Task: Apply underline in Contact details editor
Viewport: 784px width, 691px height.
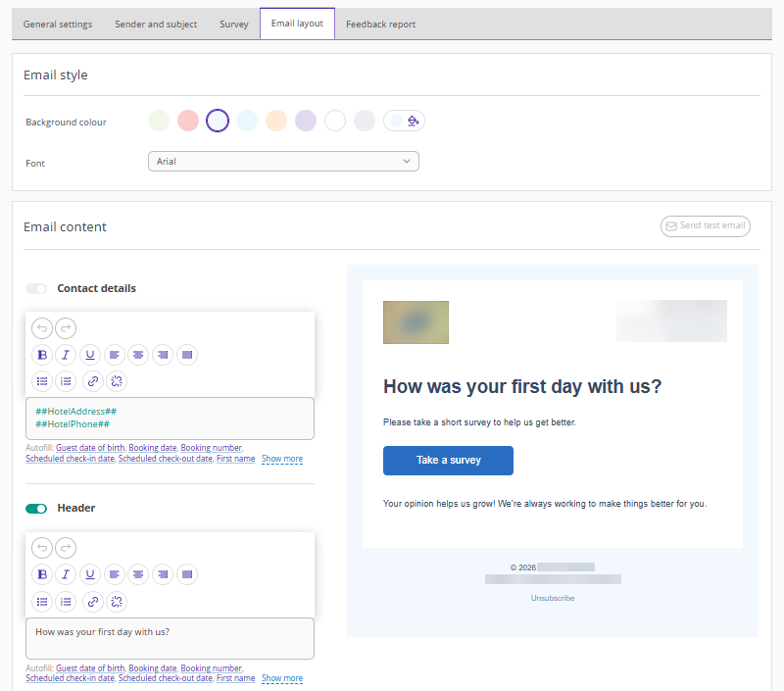Action: (x=90, y=355)
